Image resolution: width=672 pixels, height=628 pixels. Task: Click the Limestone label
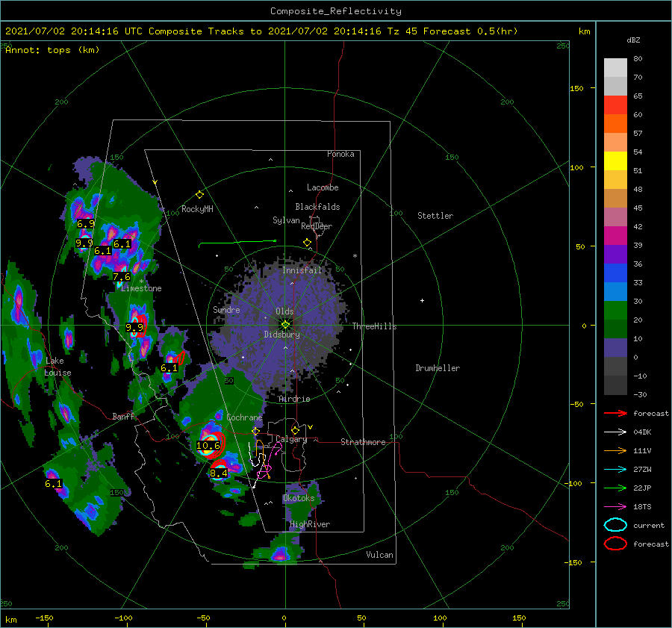click(141, 288)
